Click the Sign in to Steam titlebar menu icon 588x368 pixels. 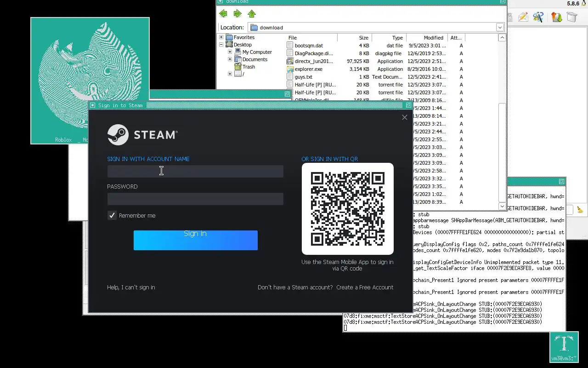[x=93, y=105]
